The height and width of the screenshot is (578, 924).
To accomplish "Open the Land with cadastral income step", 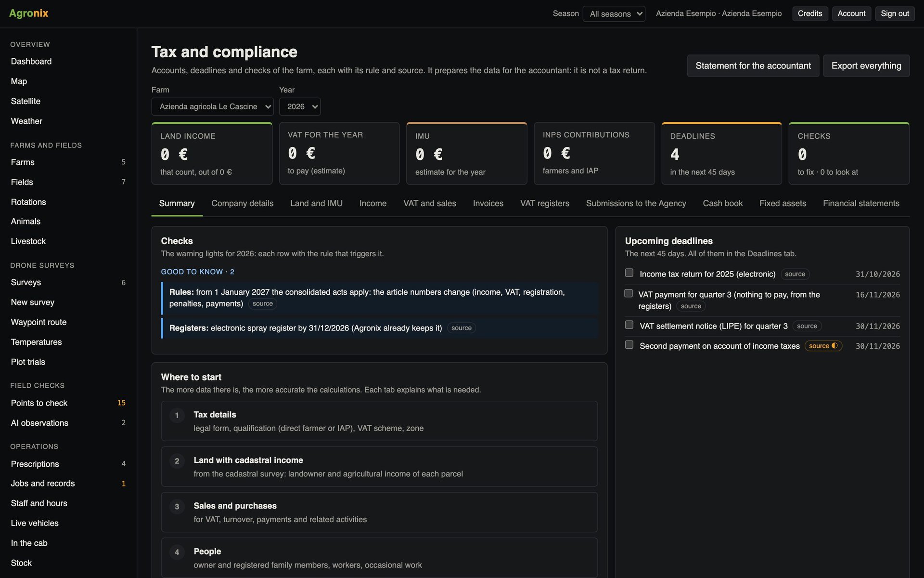I will (379, 466).
